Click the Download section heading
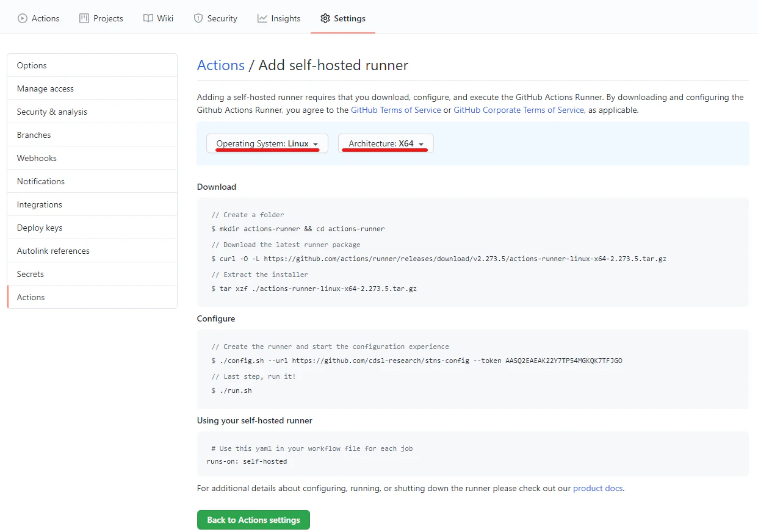758x532 pixels. pos(217,187)
